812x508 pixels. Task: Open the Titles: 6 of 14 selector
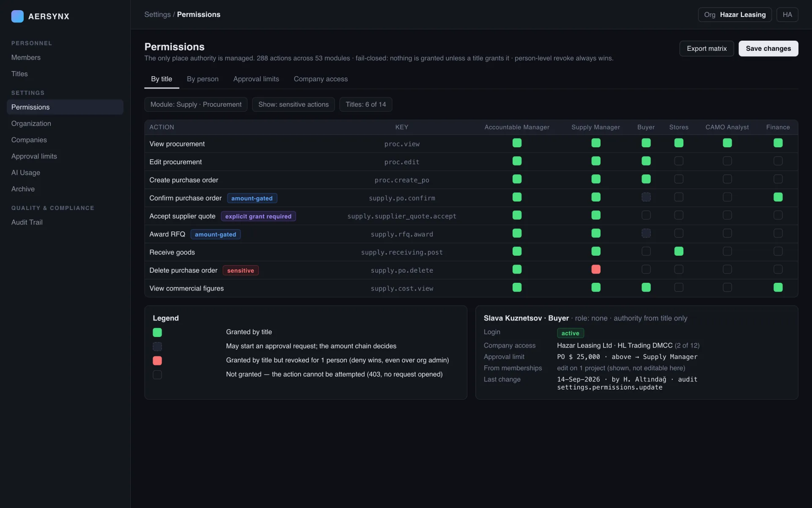[366, 105]
